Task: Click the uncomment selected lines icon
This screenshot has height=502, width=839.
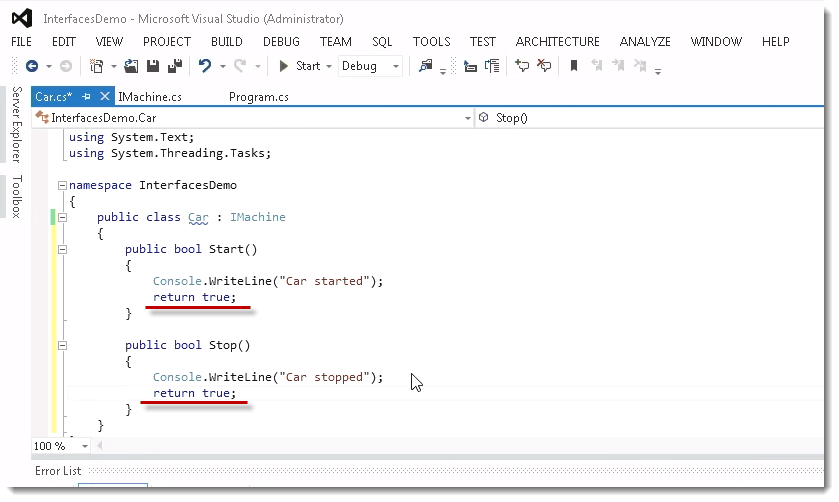Action: click(544, 66)
